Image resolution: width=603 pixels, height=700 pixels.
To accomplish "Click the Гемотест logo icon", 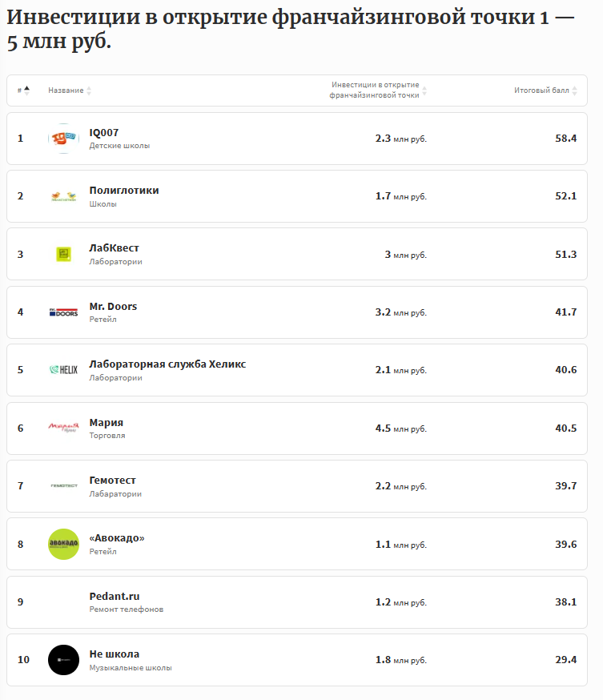I will 63,486.
